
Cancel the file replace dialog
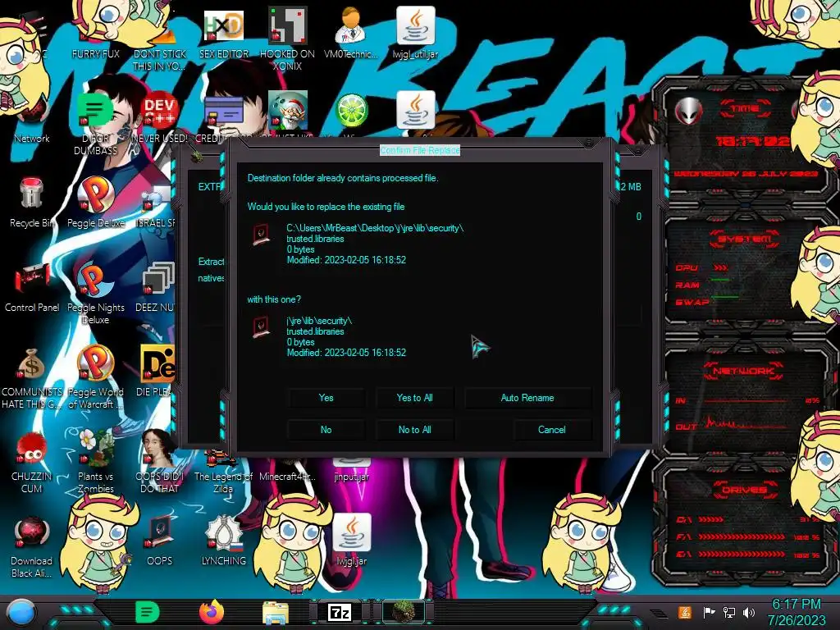552,430
